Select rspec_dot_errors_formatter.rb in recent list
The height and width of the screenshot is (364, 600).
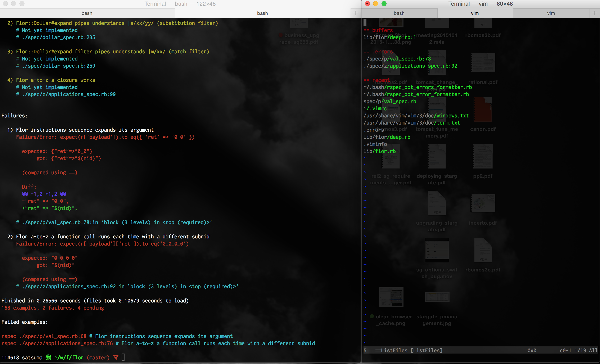(418, 87)
